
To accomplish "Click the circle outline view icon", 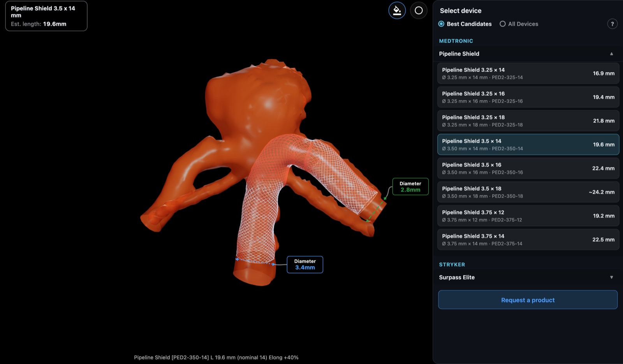I will point(419,10).
